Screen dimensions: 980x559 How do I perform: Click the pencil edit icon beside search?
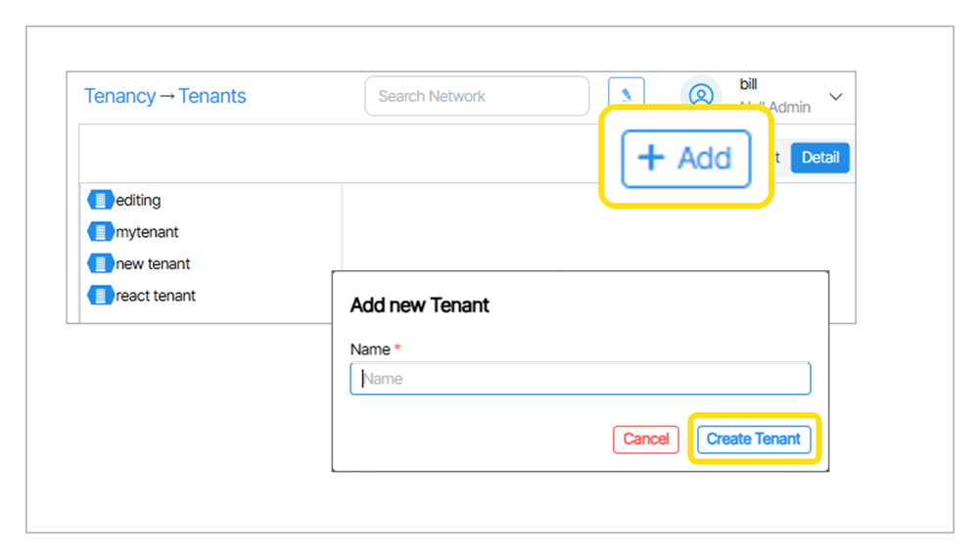[x=626, y=94]
